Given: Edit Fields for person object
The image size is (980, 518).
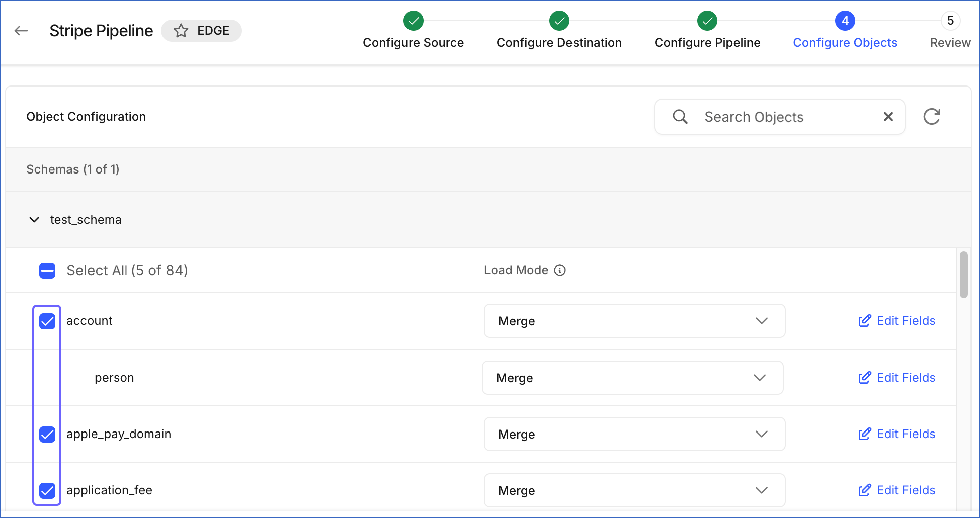Looking at the screenshot, I should point(896,378).
